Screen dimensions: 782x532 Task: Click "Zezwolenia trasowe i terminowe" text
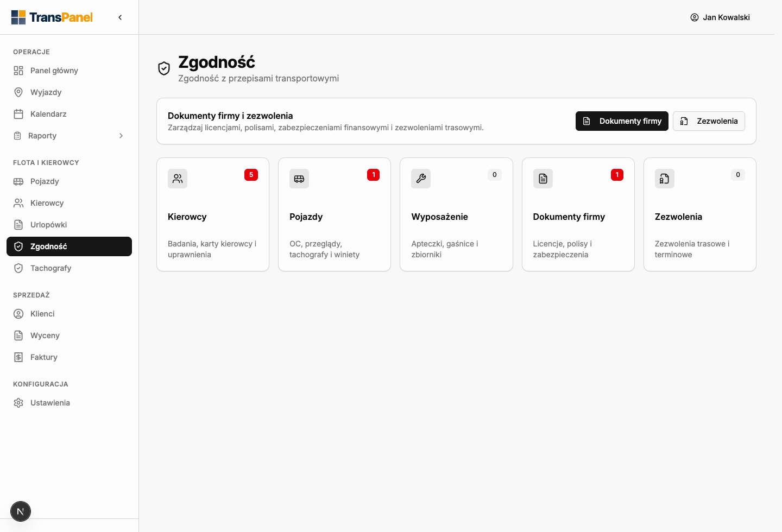pos(692,249)
